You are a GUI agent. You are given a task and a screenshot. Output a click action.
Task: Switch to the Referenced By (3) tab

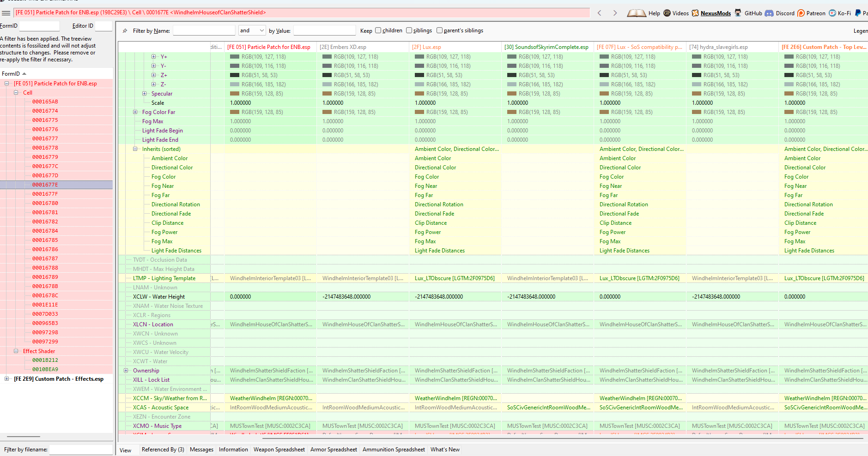[163, 450]
